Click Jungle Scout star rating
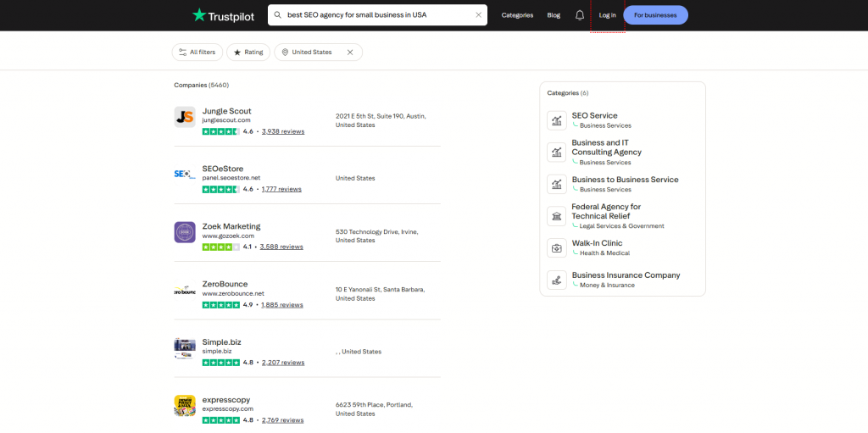Image resolution: width=868 pixels, height=433 pixels. click(x=221, y=131)
